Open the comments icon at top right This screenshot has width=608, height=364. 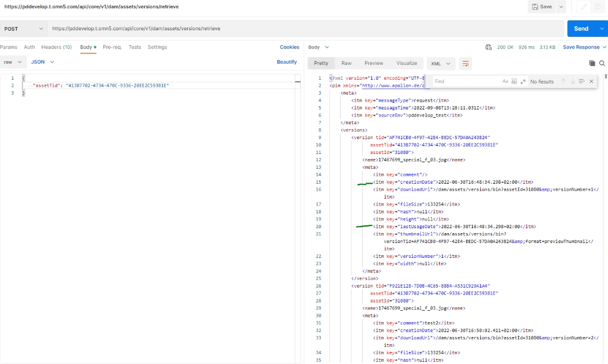[598, 7]
